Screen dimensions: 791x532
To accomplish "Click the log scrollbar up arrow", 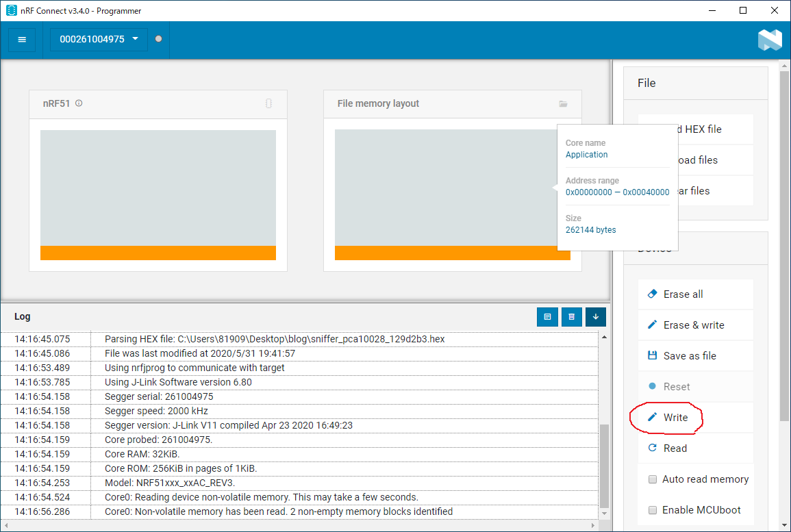I will [x=604, y=337].
